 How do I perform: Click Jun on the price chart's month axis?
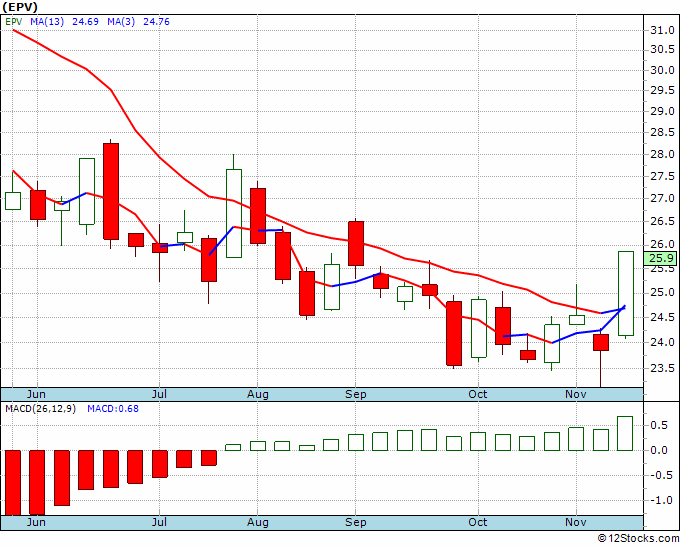pos(36,394)
